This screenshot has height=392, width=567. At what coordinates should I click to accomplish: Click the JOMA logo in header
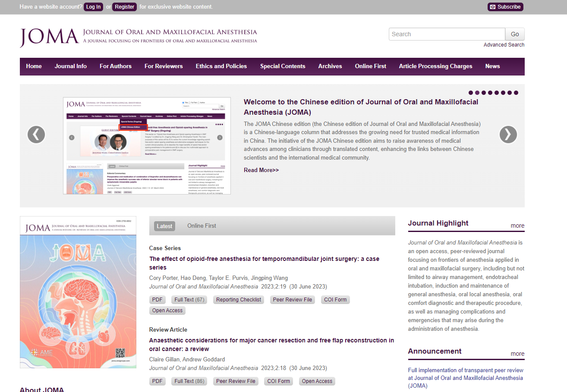click(x=49, y=37)
